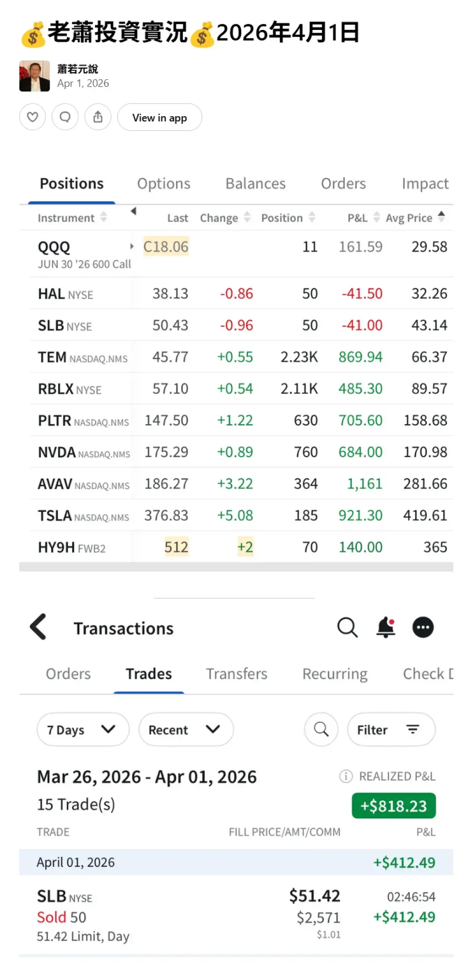
Task: Expand the QQQ option row arrow
Action: coord(132,246)
